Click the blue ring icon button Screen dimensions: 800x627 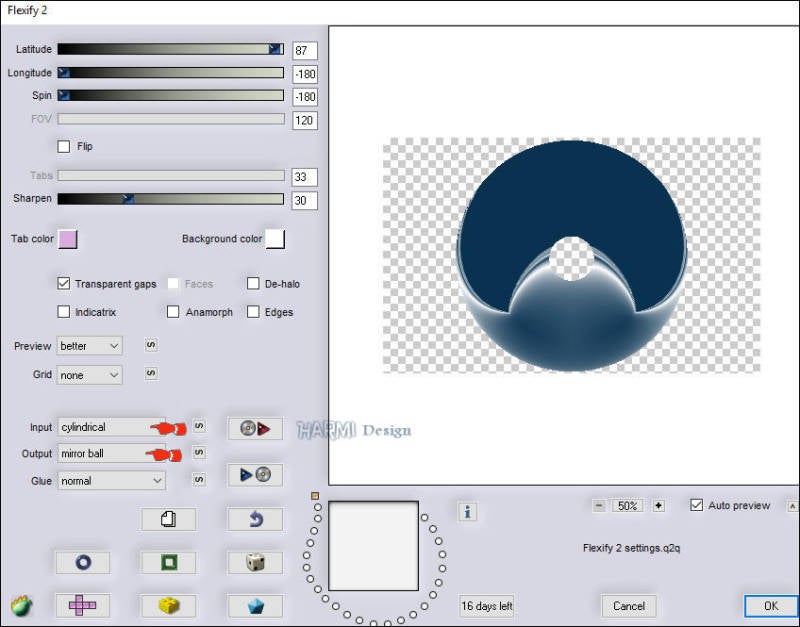coord(82,562)
